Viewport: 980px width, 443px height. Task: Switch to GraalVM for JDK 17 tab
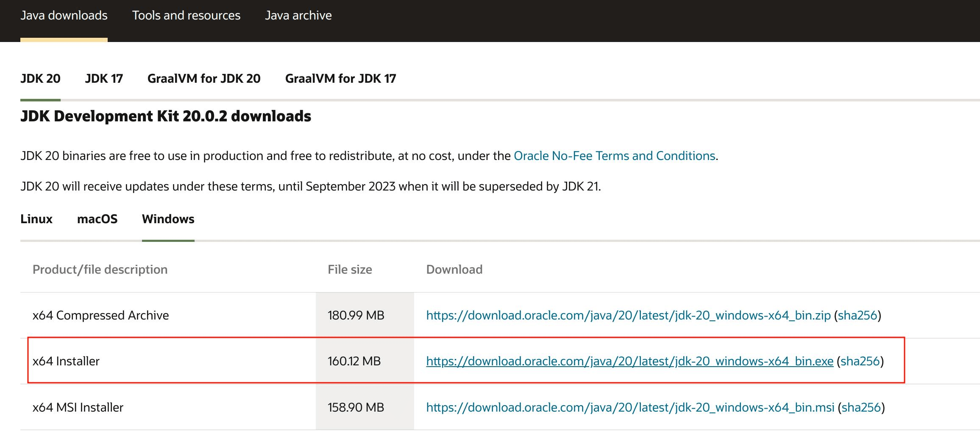[341, 79]
